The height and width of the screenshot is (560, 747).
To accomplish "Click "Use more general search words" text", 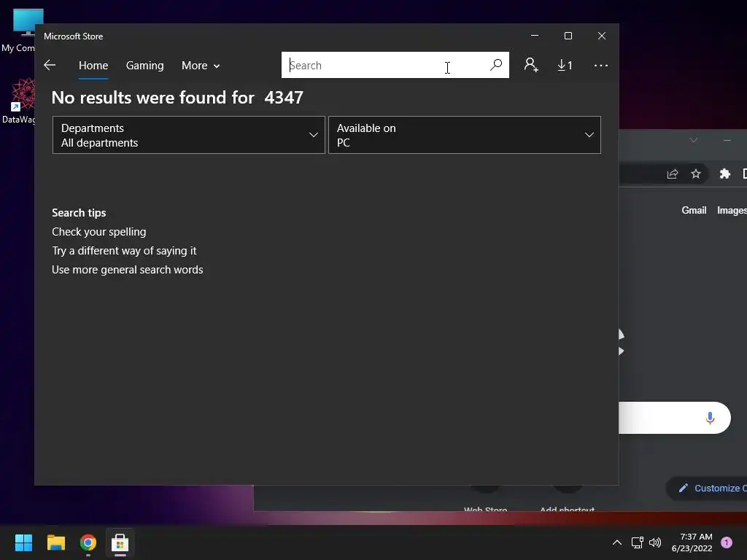I will point(128,270).
